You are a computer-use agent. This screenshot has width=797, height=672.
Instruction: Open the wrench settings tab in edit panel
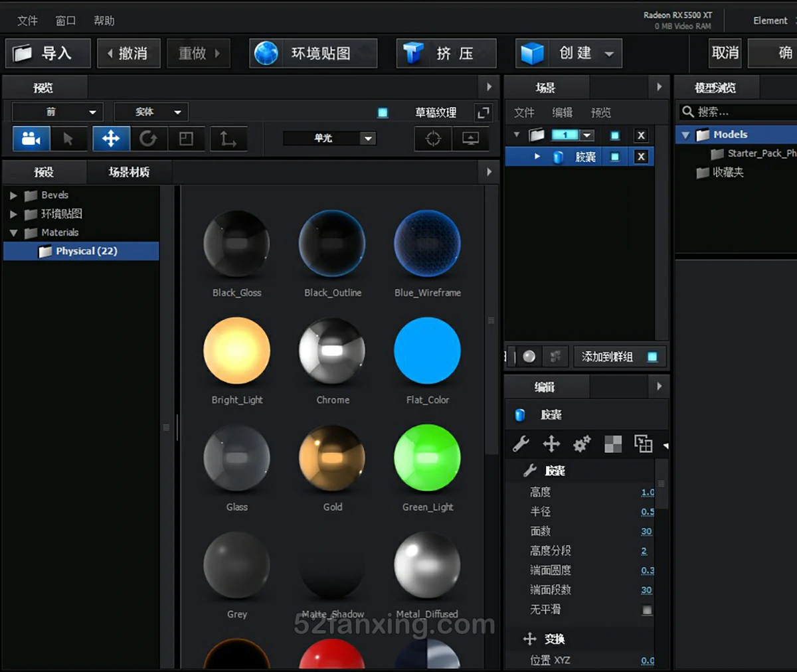tap(521, 444)
